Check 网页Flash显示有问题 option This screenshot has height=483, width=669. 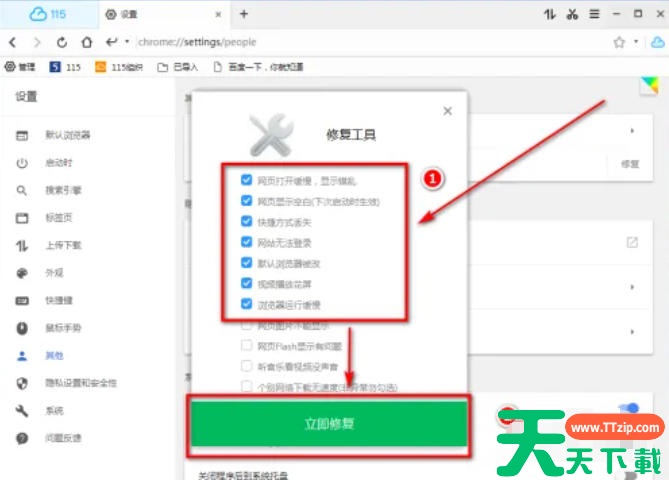click(247, 345)
